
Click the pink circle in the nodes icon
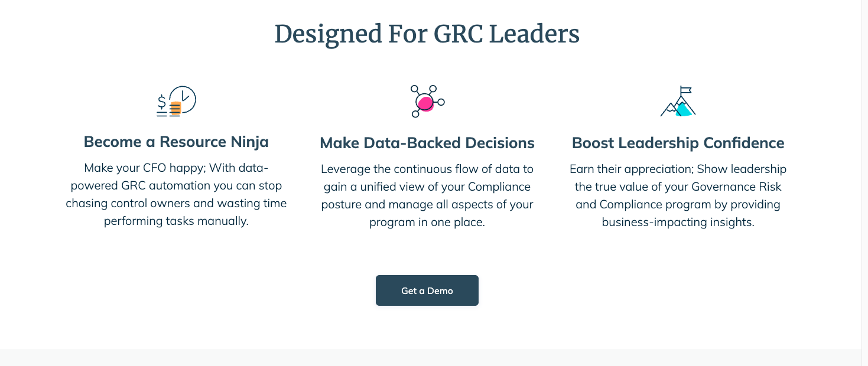coord(425,104)
